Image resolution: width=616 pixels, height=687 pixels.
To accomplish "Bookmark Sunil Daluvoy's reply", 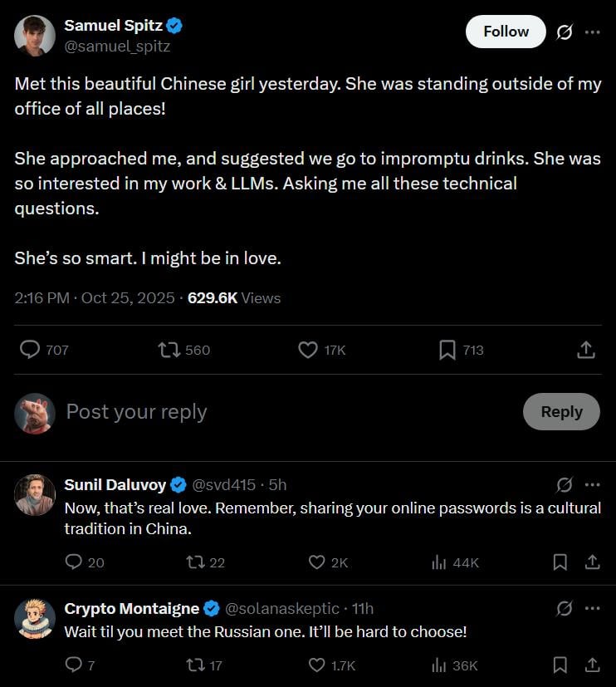I will click(560, 562).
